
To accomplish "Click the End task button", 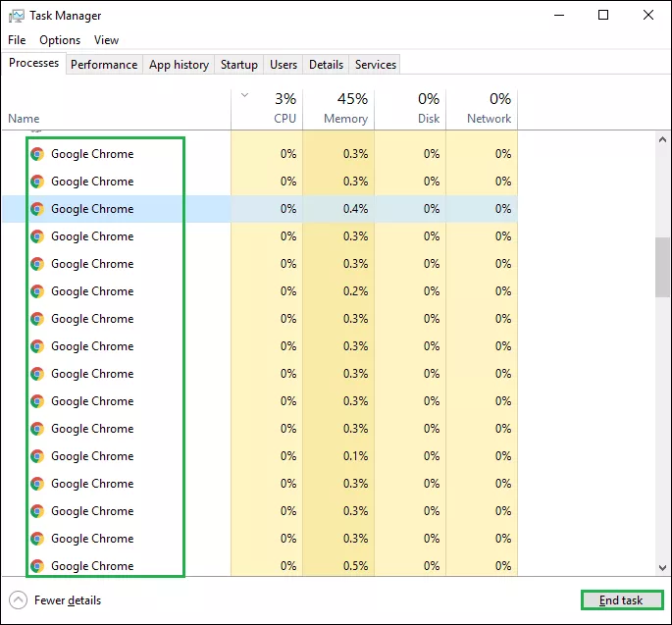I will pos(622,600).
